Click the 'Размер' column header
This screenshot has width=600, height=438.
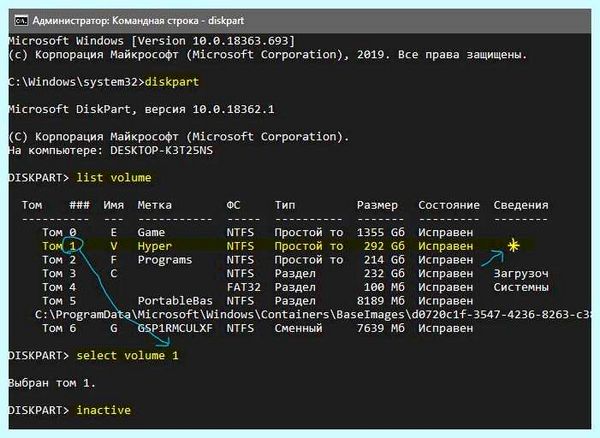click(377, 205)
